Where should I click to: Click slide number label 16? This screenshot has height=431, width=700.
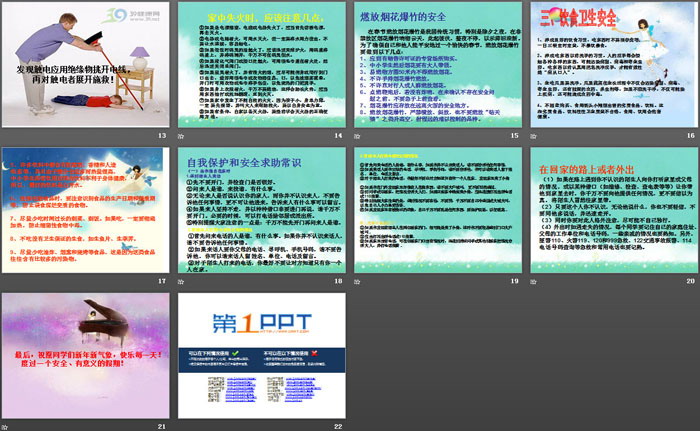point(691,135)
